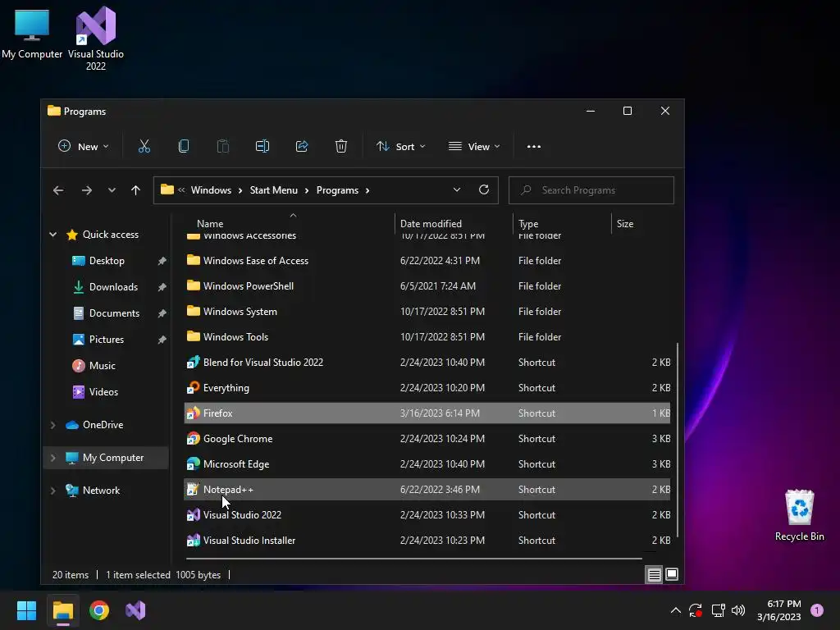The height and width of the screenshot is (630, 840).
Task: Open the Sort dropdown menu
Action: [400, 146]
